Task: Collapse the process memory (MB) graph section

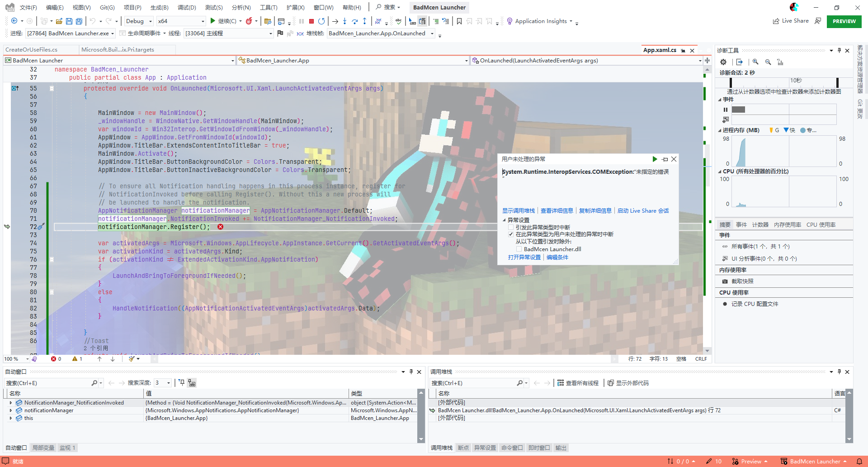Action: pos(720,130)
